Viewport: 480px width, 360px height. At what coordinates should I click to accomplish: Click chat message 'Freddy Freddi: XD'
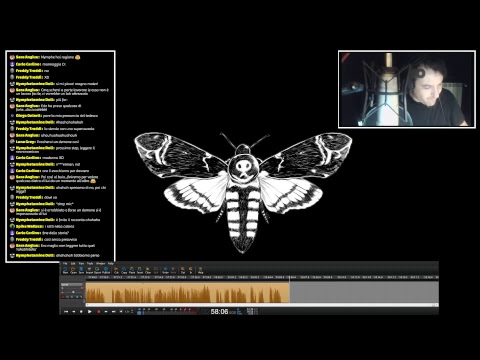pos(32,77)
